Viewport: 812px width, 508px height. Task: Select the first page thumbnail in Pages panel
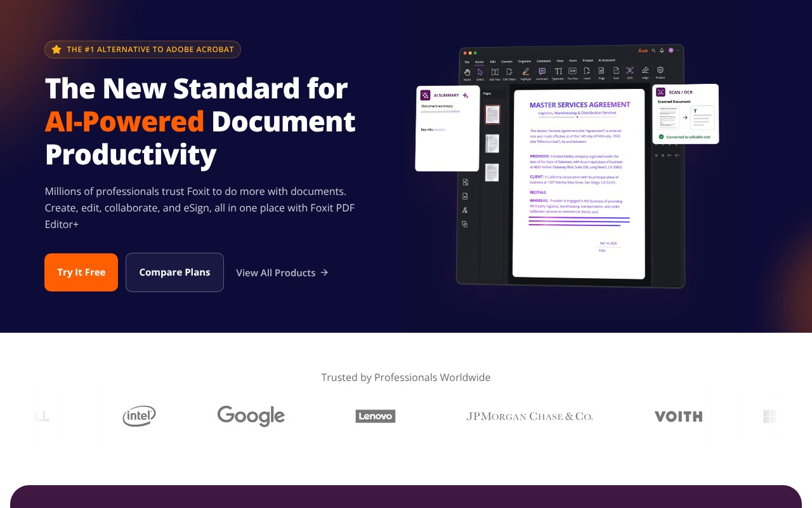point(493,114)
